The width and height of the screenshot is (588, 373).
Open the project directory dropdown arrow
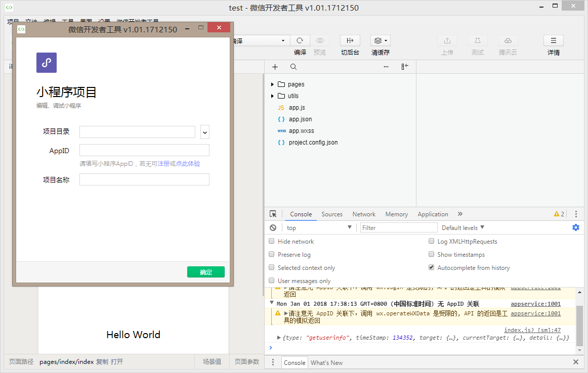pyautogui.click(x=205, y=132)
